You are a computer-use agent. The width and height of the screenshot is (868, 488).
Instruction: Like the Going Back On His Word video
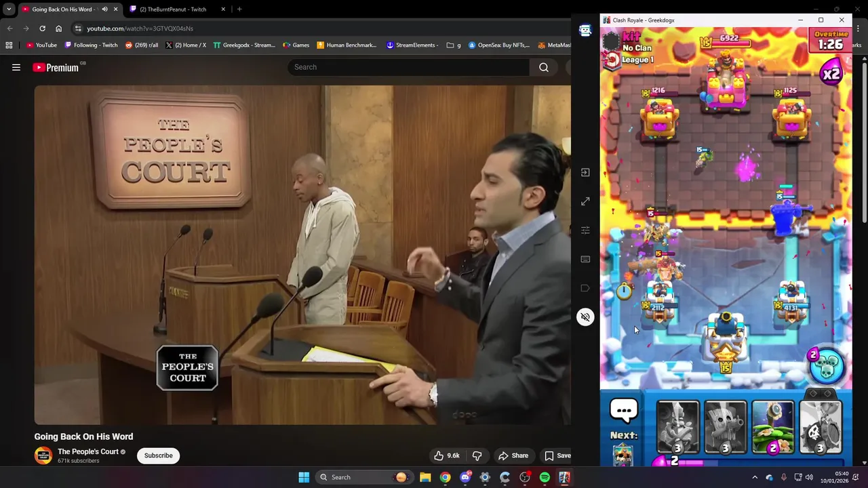click(447, 455)
